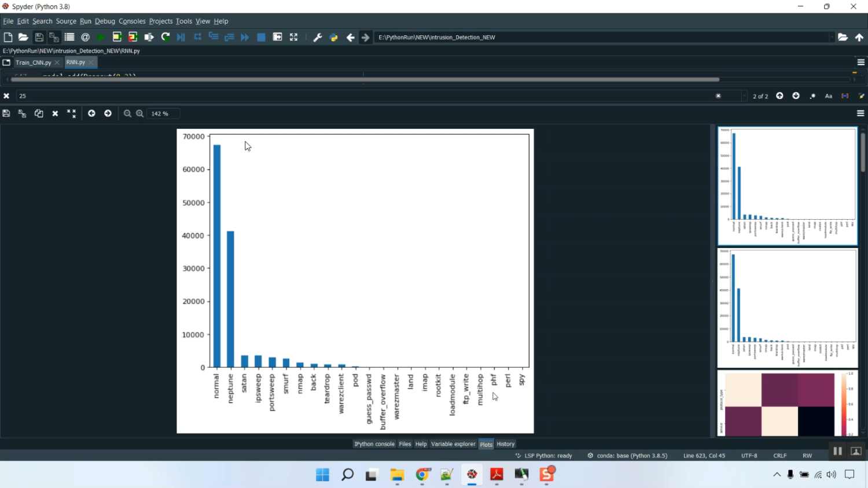Open the Debug menu
Viewport: 868px width, 488px height.
(105, 21)
